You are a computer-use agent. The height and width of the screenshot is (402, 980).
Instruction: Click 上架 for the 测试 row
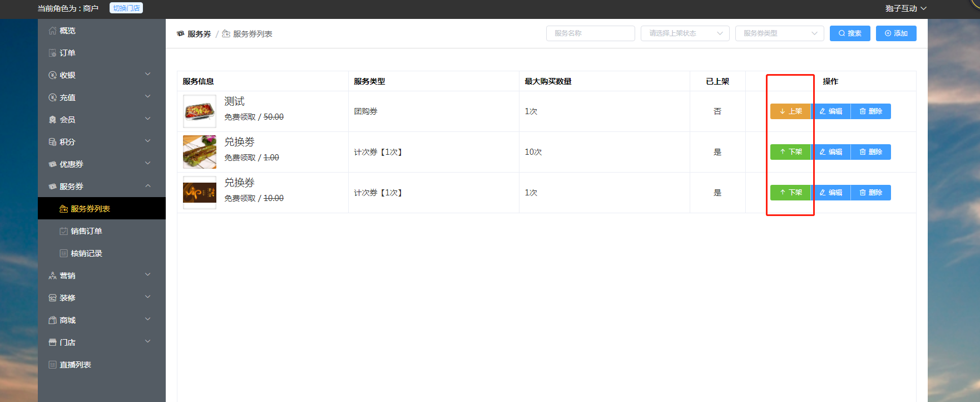click(790, 111)
